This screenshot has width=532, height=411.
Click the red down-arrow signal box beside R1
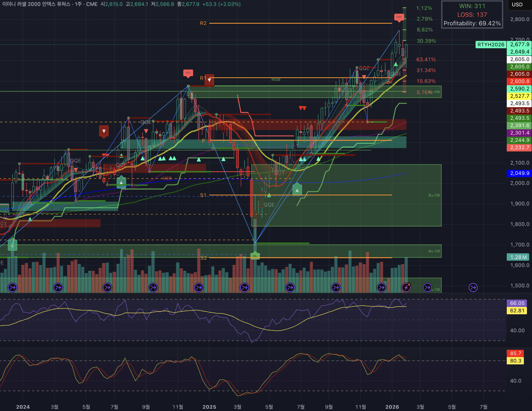click(x=209, y=80)
